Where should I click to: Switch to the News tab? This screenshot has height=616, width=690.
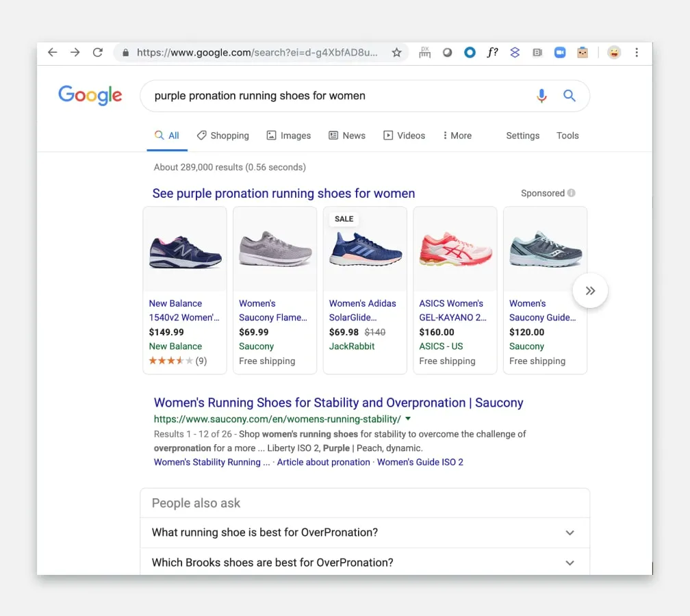[x=347, y=136]
